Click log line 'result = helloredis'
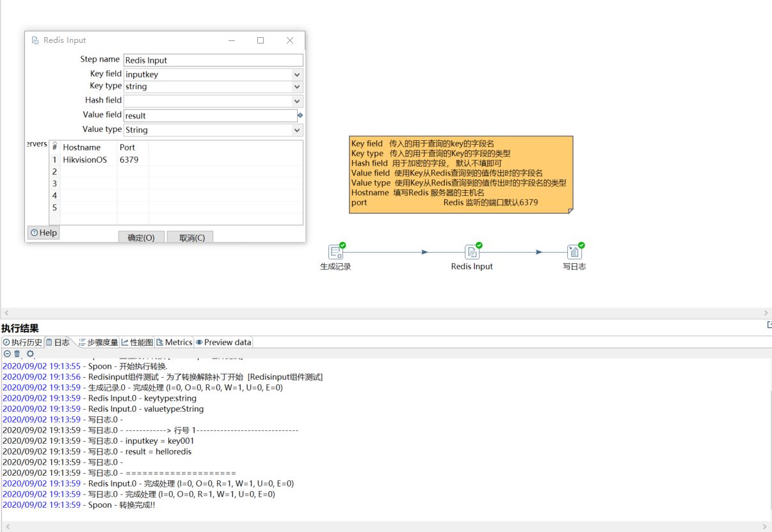The image size is (772, 532). tap(158, 451)
